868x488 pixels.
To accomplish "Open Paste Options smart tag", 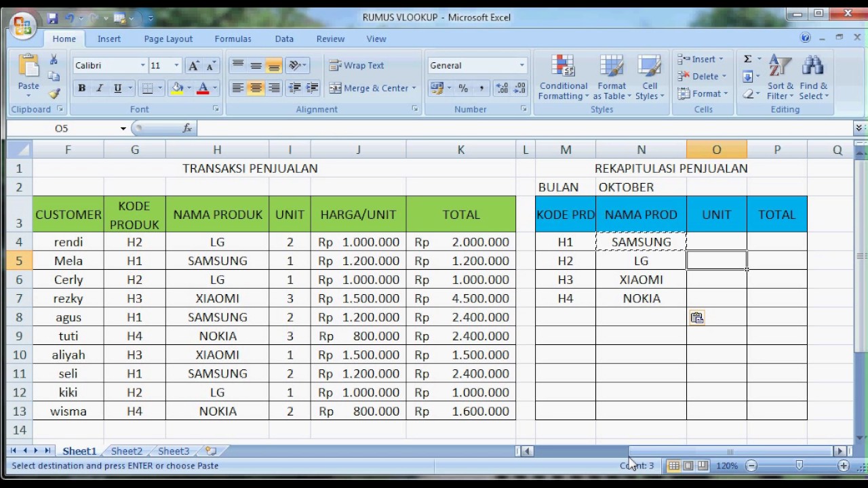I will pyautogui.click(x=697, y=317).
